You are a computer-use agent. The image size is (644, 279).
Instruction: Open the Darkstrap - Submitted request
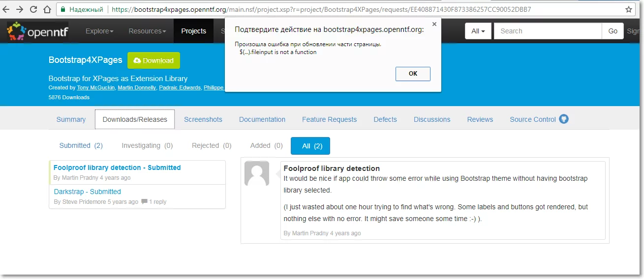tap(87, 192)
